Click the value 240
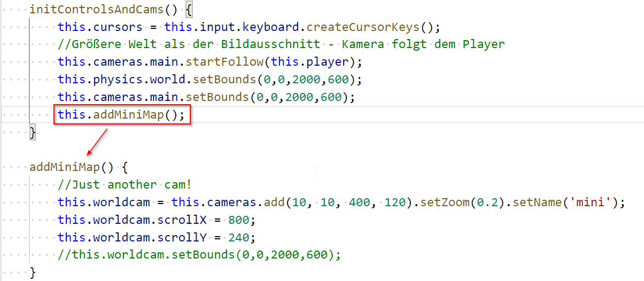 point(238,238)
